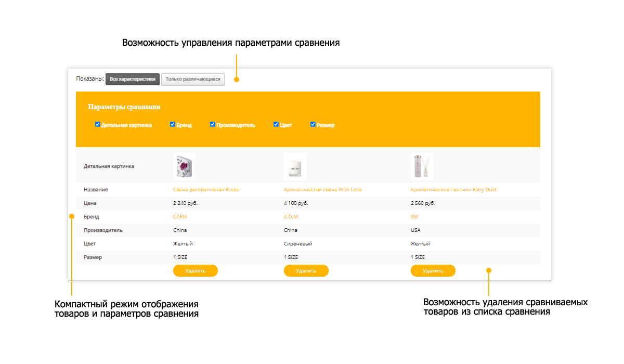Open link "Свеча декоративная Roses"

coord(206,190)
